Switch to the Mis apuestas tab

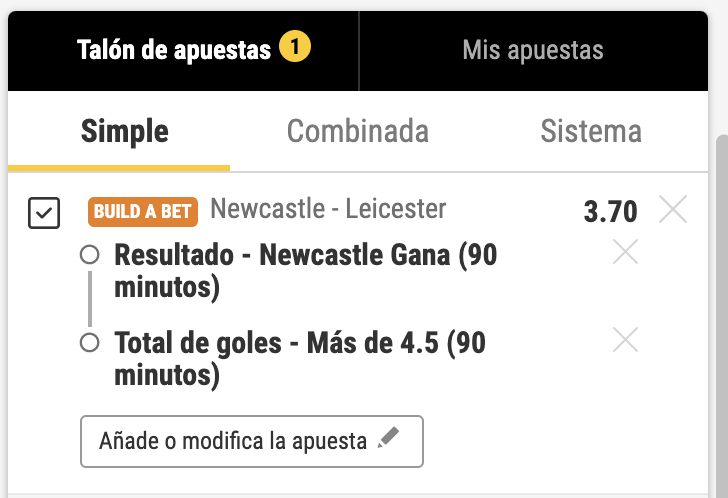[x=533, y=50]
